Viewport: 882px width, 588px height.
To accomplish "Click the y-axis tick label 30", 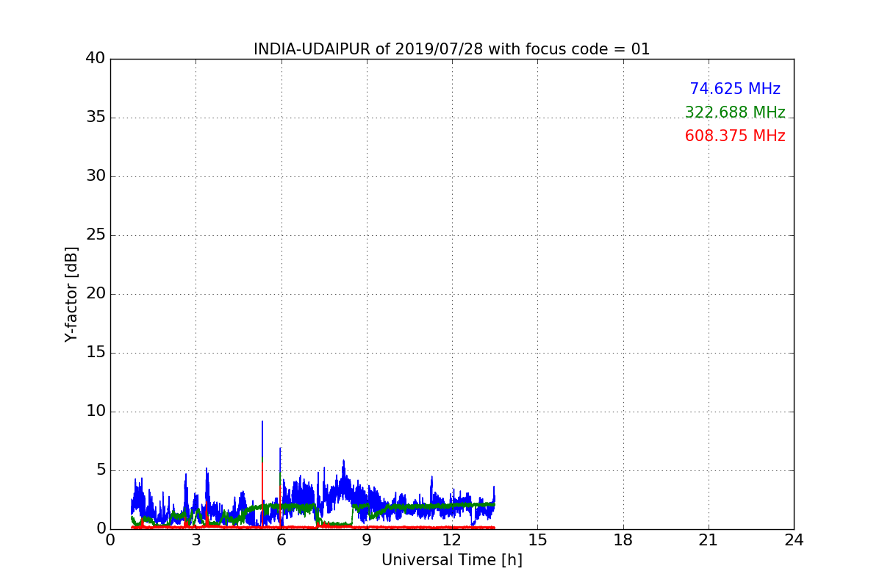I will coord(96,176).
